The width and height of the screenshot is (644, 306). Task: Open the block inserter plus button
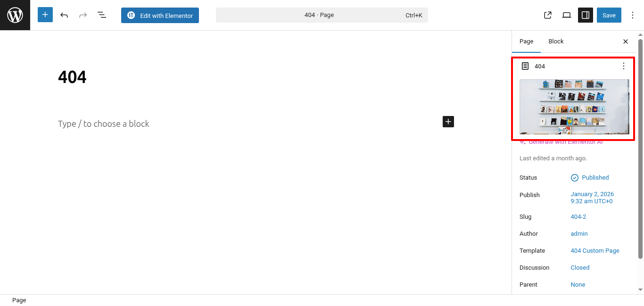click(45, 15)
